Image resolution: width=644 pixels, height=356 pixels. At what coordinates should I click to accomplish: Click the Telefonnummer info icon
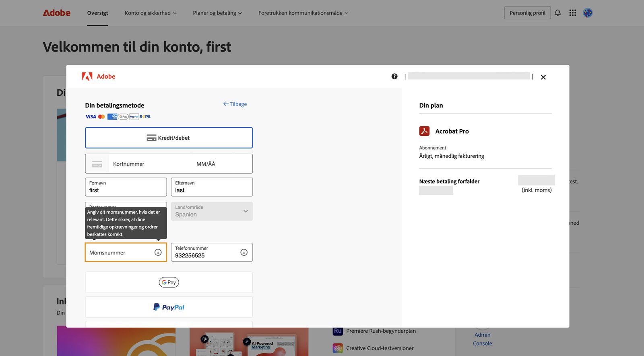[x=244, y=253]
